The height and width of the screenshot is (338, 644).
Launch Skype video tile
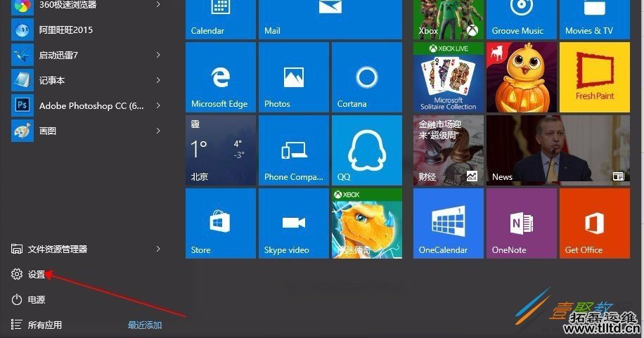pos(294,223)
